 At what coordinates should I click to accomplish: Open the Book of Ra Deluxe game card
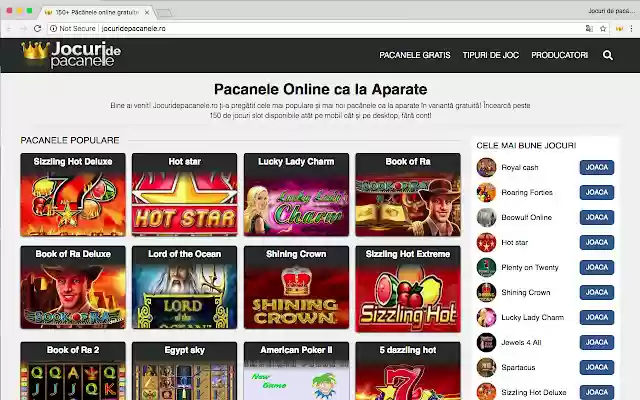[73, 287]
